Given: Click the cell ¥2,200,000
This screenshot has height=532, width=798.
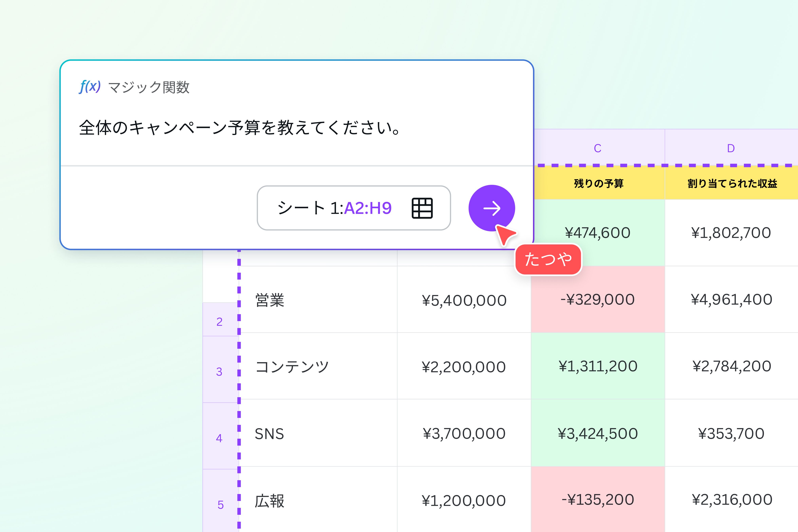Looking at the screenshot, I should click(x=464, y=366).
